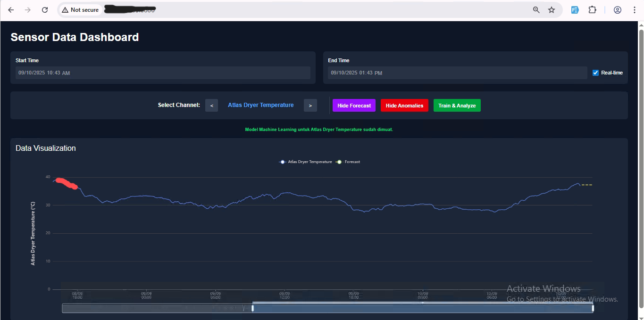The height and width of the screenshot is (320, 644).
Task: Edit the Start Time input field
Action: pos(163,73)
